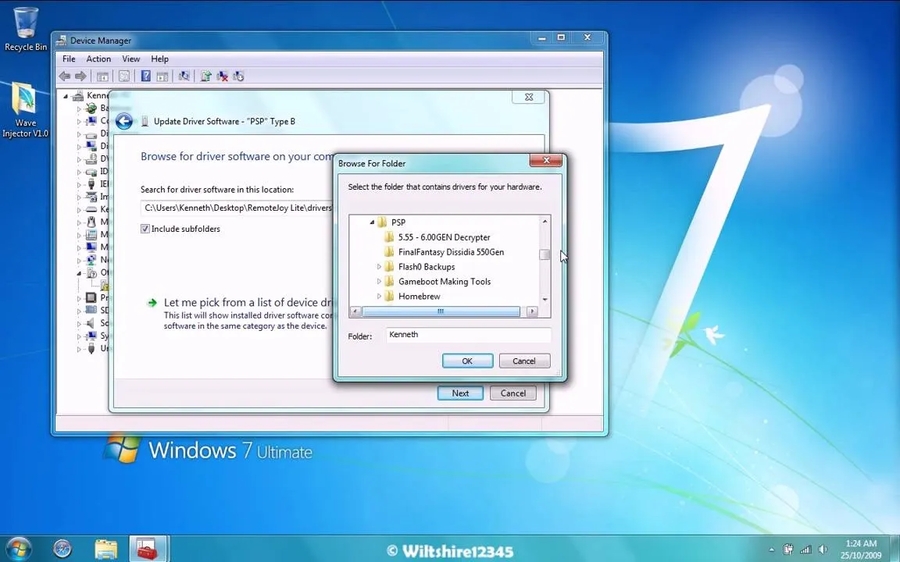Image resolution: width=900 pixels, height=562 pixels.
Task: Open Wave Injector V1.0 desktop shortcut
Action: click(25, 110)
